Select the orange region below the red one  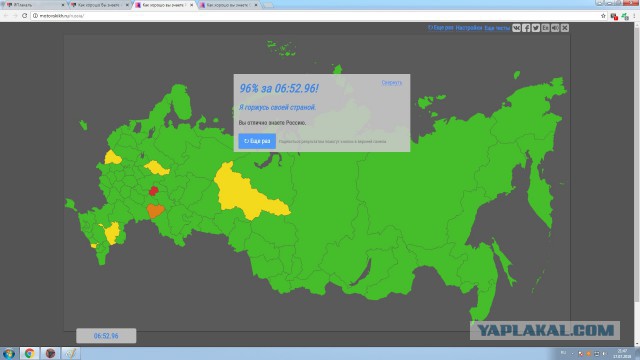[155, 211]
